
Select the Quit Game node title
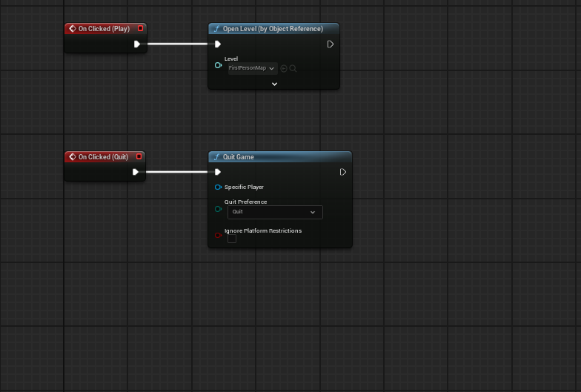click(239, 157)
